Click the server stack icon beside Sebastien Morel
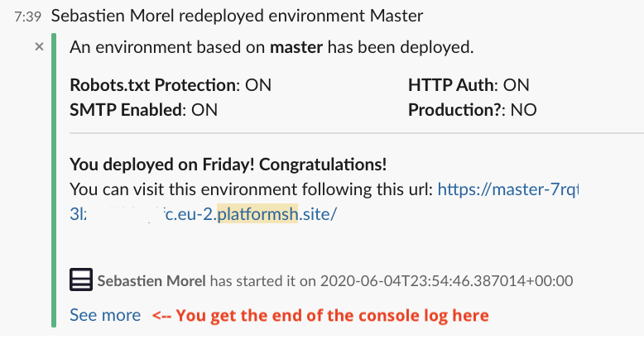The width and height of the screenshot is (644, 344). click(x=81, y=279)
